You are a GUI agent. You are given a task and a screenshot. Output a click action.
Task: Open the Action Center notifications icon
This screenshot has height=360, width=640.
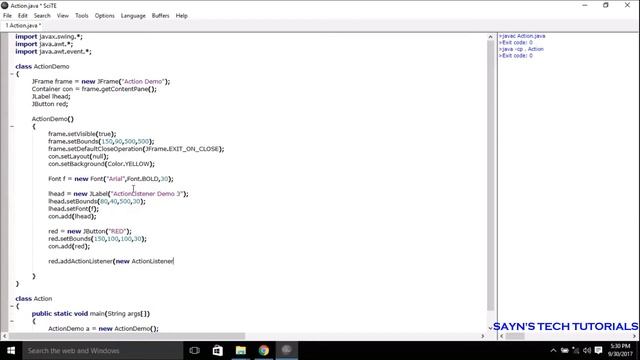tap(598, 351)
